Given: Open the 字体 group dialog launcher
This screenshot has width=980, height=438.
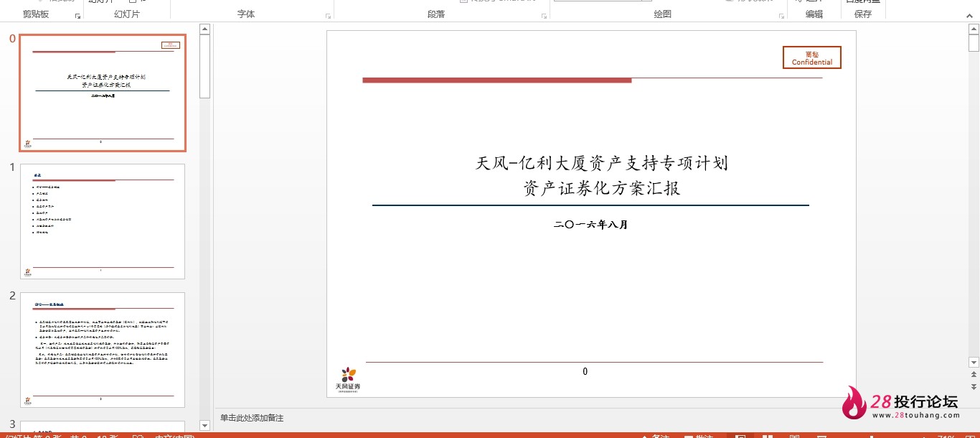Looking at the screenshot, I should click(328, 15).
